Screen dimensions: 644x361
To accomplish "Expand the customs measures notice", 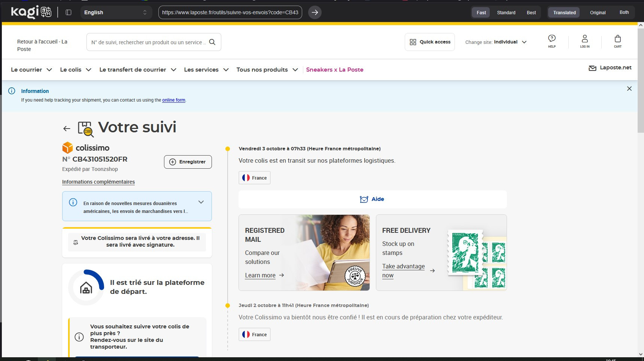I will [201, 202].
